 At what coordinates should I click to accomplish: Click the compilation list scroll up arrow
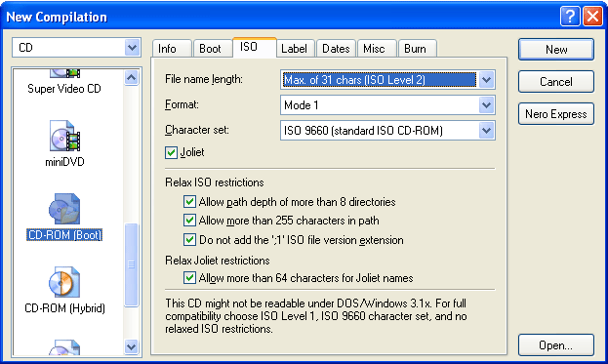click(x=132, y=77)
